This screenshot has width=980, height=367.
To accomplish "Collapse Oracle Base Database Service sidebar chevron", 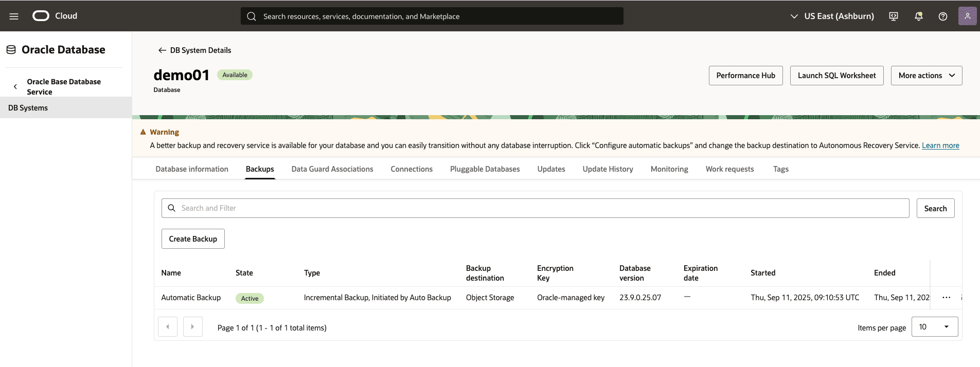I will pos(15,87).
